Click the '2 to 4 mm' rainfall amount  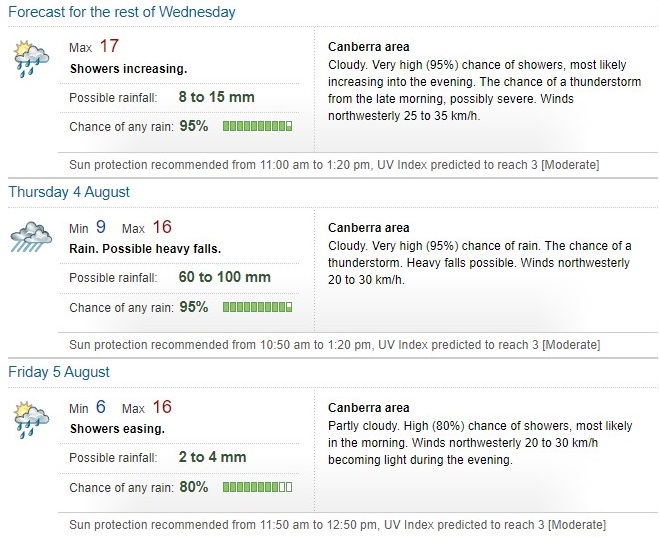212,457
